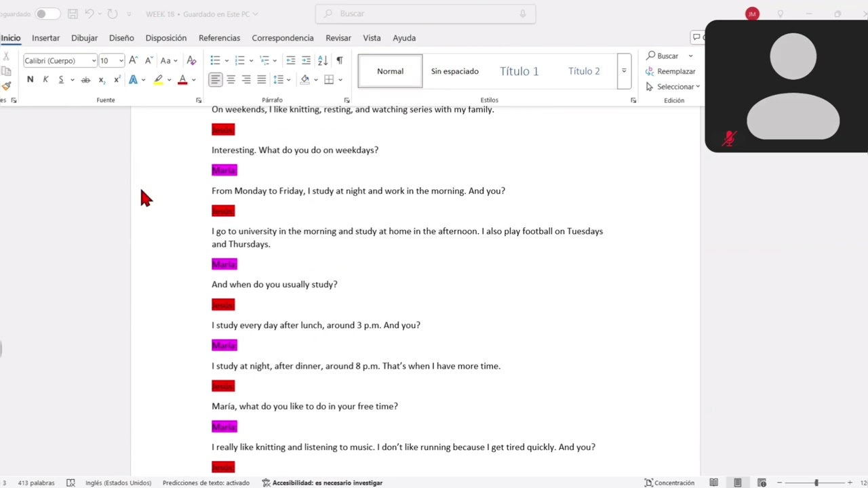Increase font size with the larger A icon
This screenshot has height=488, width=868.
tap(133, 60)
